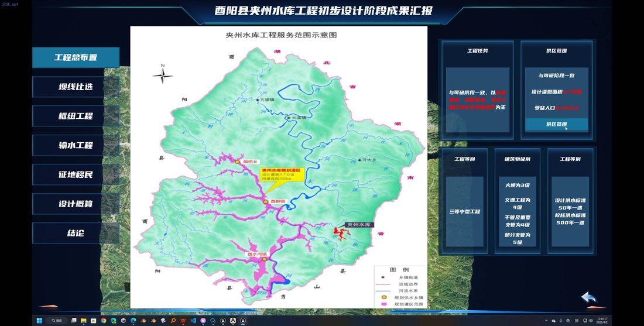Screen dimensions: 644x326
Task: Open the WPS Office taskbar icon
Action: pos(183,321)
